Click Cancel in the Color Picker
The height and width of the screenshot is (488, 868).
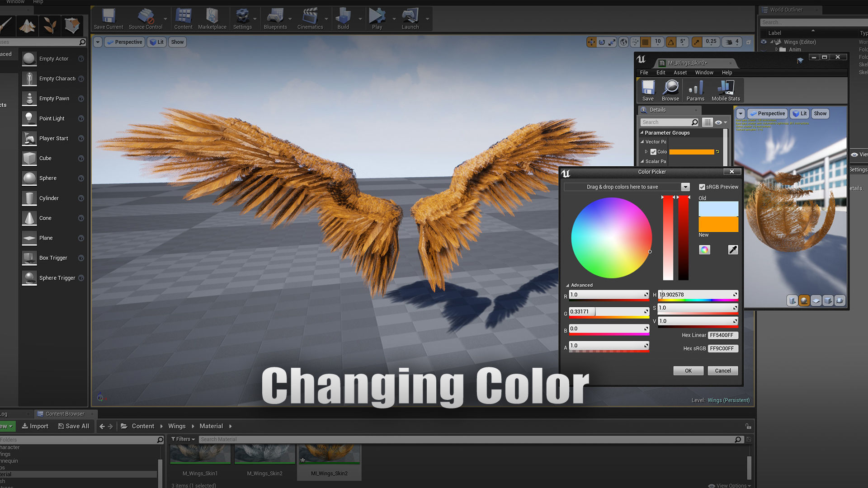pos(722,371)
